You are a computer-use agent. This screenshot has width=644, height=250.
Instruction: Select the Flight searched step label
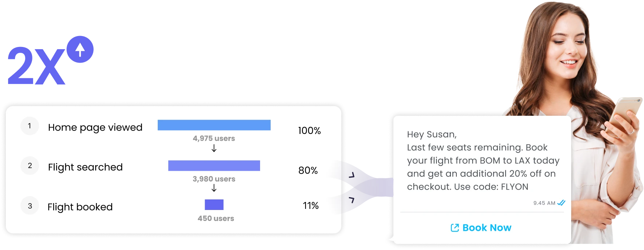tap(85, 167)
